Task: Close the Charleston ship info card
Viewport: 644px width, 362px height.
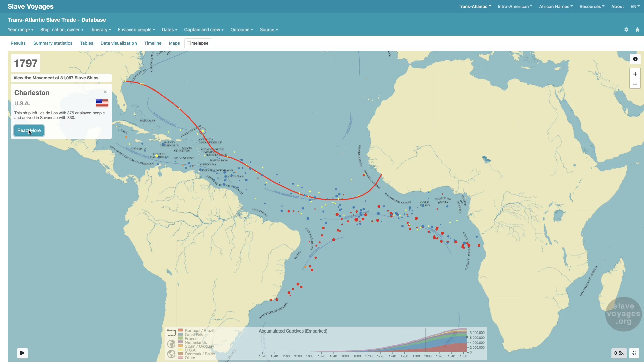Action: (105, 92)
